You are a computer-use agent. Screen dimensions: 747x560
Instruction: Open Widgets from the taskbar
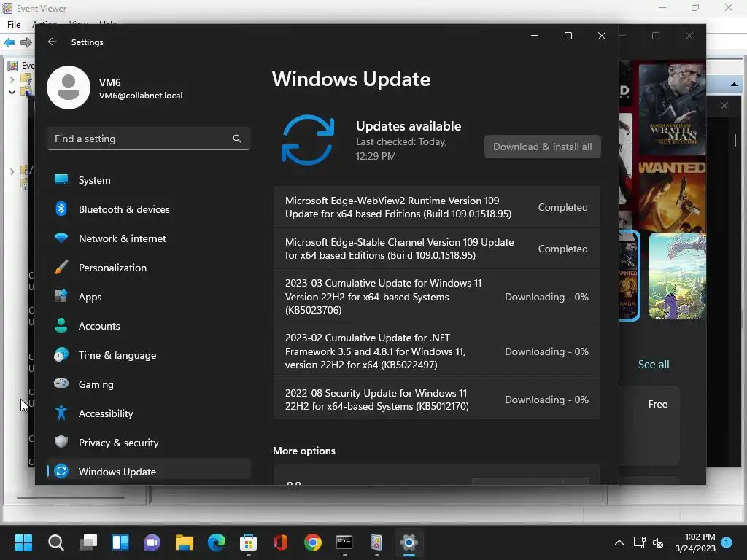tap(120, 542)
